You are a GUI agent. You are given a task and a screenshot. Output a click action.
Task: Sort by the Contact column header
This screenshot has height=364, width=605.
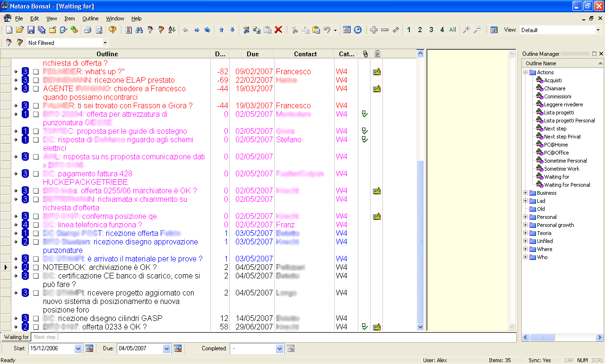pos(305,54)
